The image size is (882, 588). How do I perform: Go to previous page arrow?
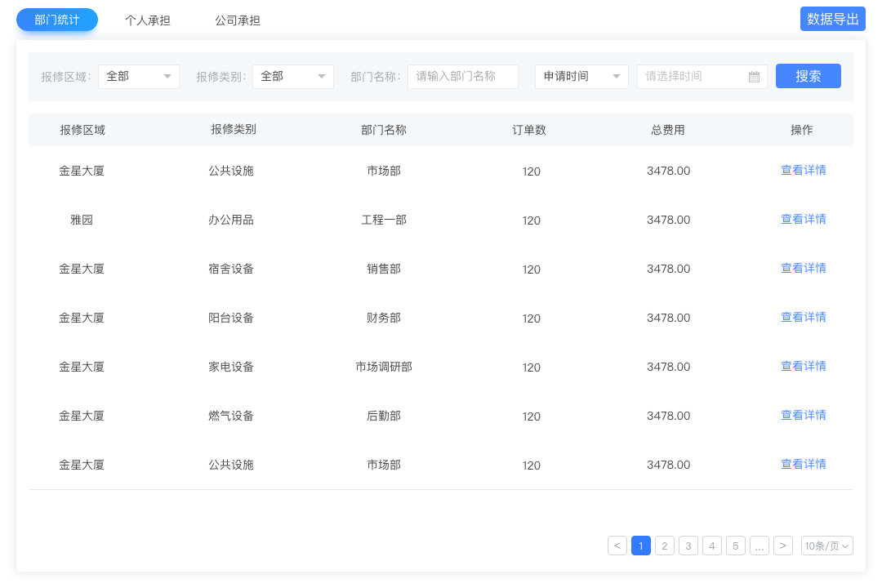pyautogui.click(x=617, y=546)
